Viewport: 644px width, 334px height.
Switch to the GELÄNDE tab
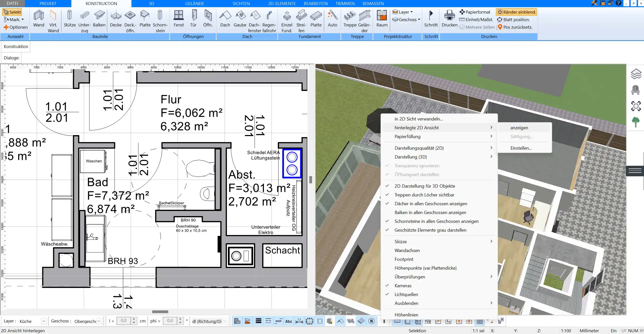pyautogui.click(x=195, y=4)
